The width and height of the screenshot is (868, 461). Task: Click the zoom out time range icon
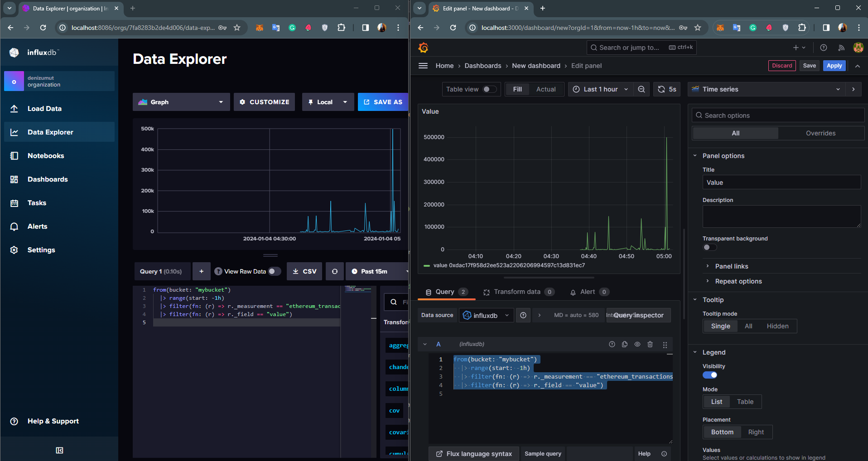pyautogui.click(x=641, y=89)
